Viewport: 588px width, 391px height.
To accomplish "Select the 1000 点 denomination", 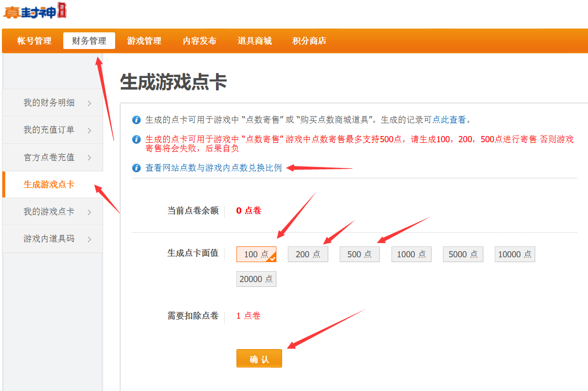I will click(x=411, y=254).
